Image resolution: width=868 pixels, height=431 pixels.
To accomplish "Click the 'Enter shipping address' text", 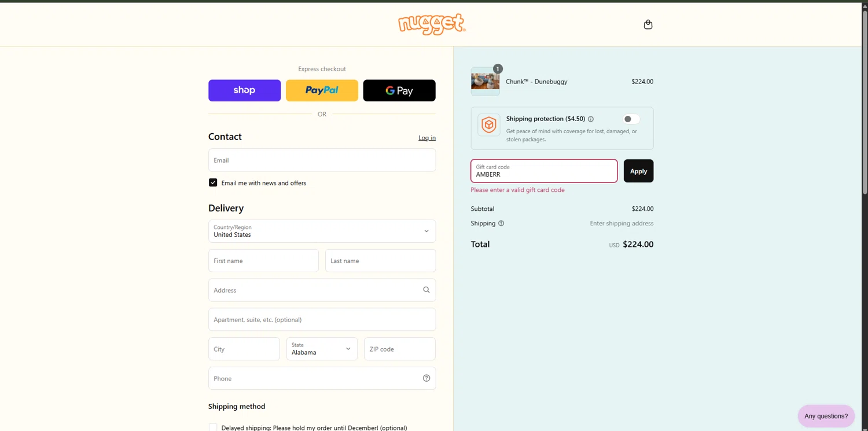I will pos(621,224).
